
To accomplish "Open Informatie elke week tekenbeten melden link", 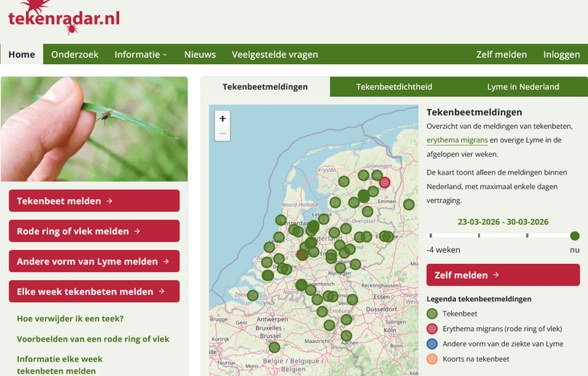I will [60, 365].
